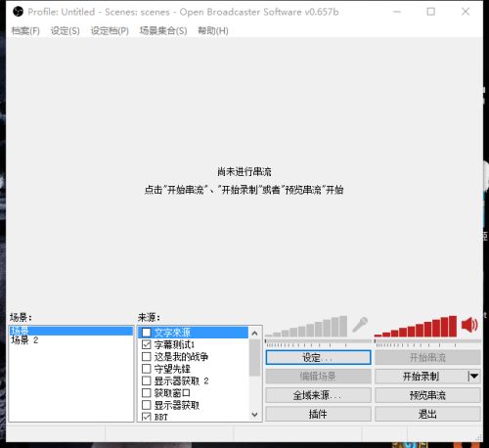Image resolution: width=489 pixels, height=448 pixels.
Task: Enable the 文字来源 source checkbox
Action: 147,333
